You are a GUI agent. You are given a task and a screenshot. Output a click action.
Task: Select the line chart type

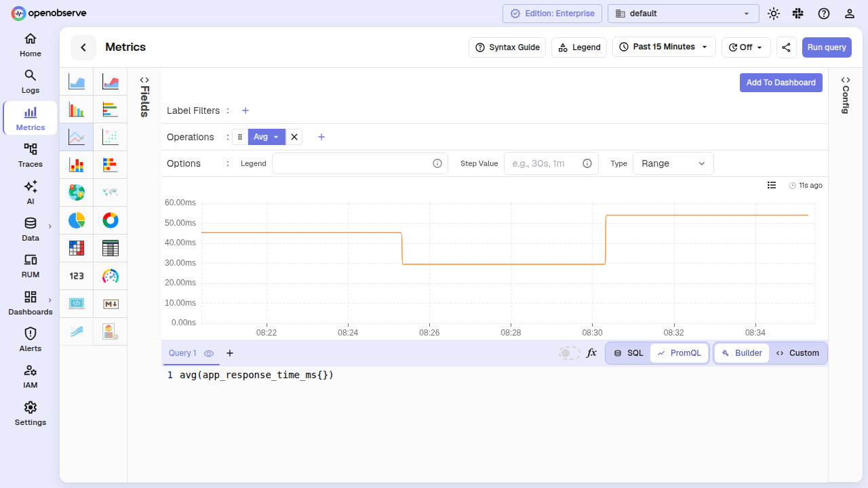[x=77, y=137]
